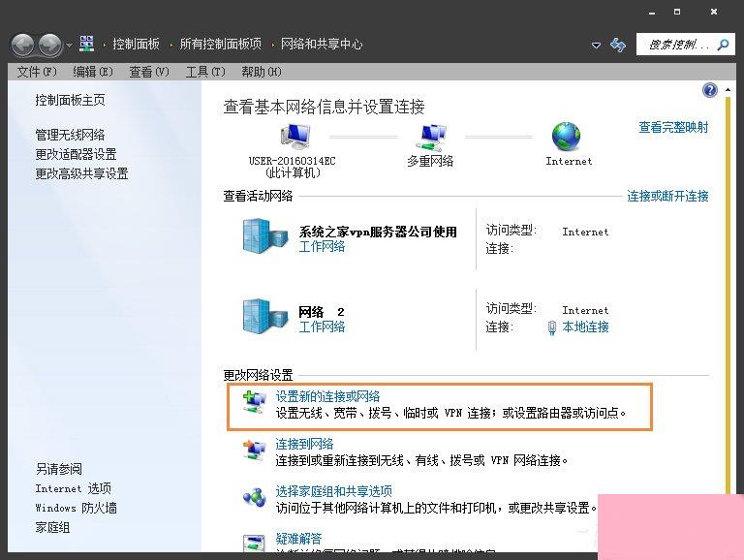Click the homegroup spheres icon

click(255, 497)
